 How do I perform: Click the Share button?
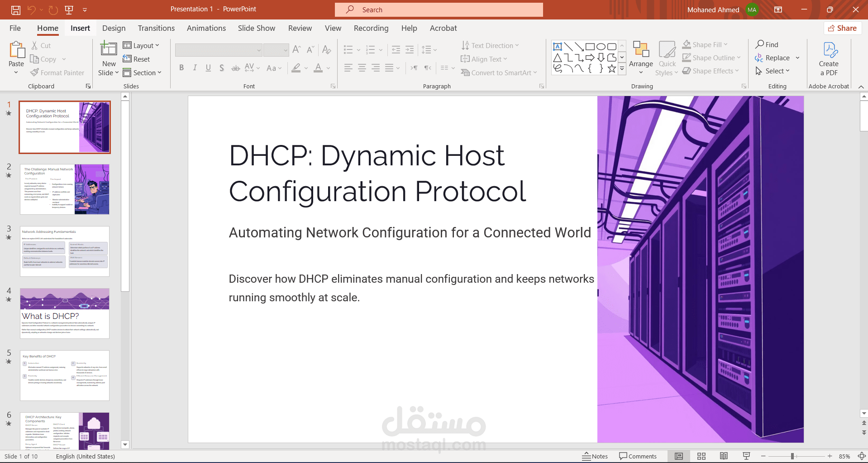coord(842,28)
